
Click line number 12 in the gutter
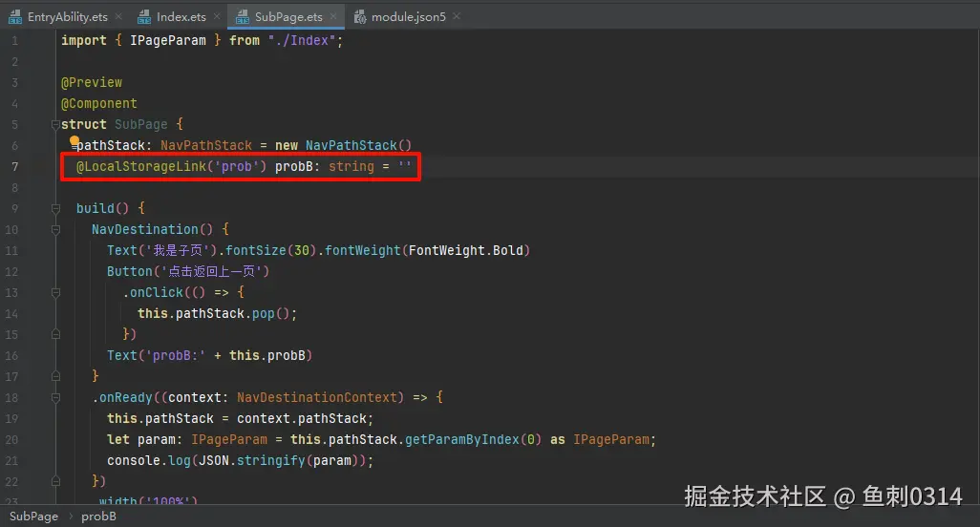pyautogui.click(x=11, y=271)
